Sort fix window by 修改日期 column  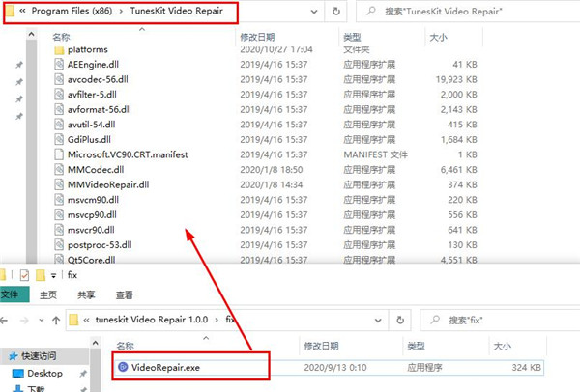pos(321,346)
